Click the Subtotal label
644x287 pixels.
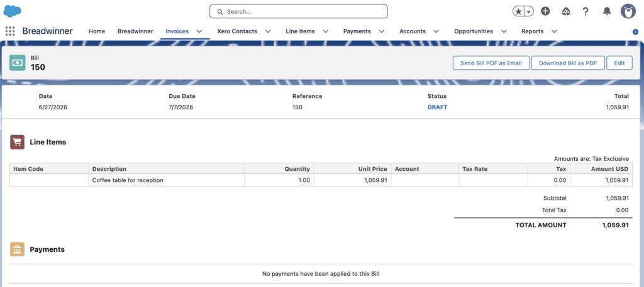pyautogui.click(x=555, y=198)
